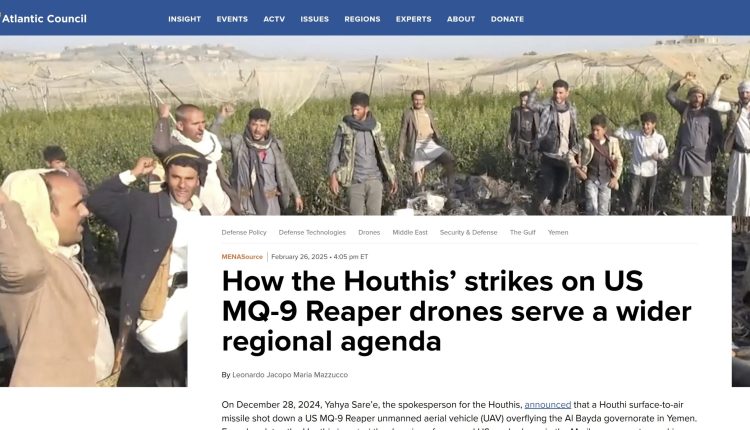Select REGIONS in the top bar
This screenshot has width=750, height=430.
(363, 19)
